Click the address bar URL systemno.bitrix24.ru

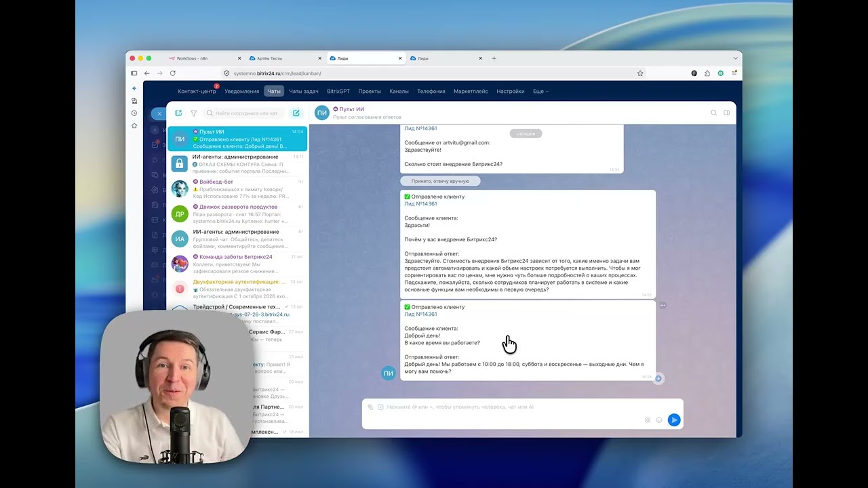[277, 73]
